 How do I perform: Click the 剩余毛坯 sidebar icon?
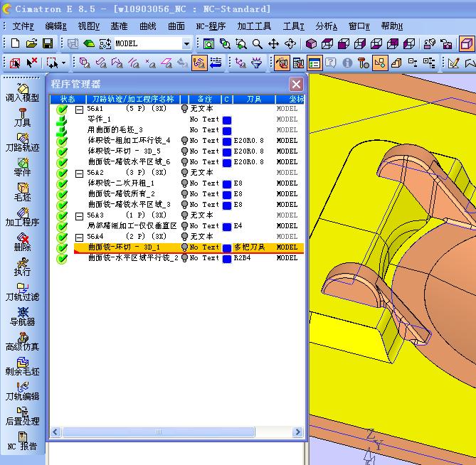click(22, 366)
